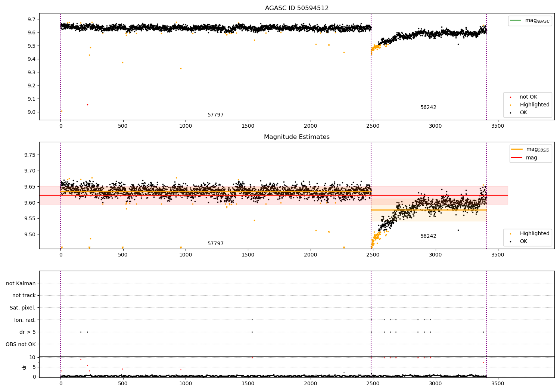Click the '9.55' y-axis tick label
Image resolution: width=560 pixels, height=392 pixels.
tap(30, 219)
